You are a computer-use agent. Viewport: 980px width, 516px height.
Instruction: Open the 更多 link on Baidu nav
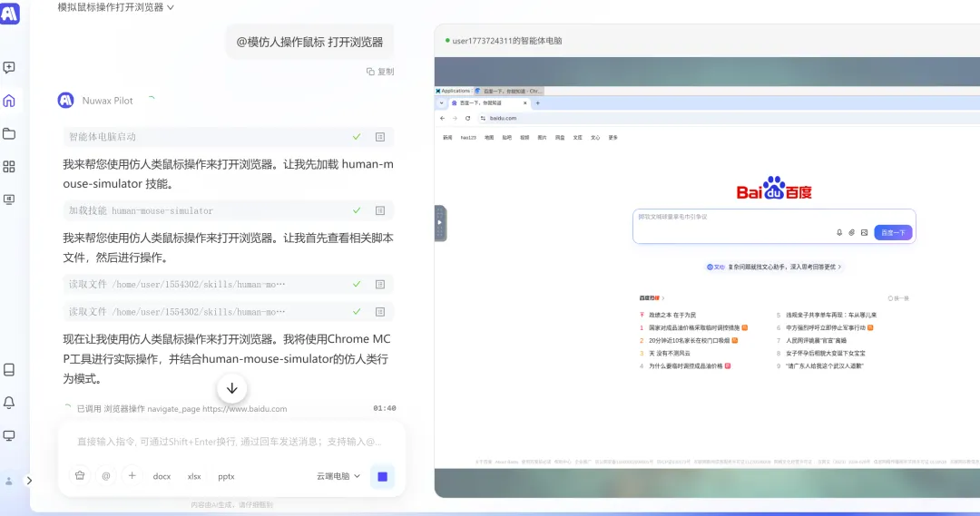[613, 138]
